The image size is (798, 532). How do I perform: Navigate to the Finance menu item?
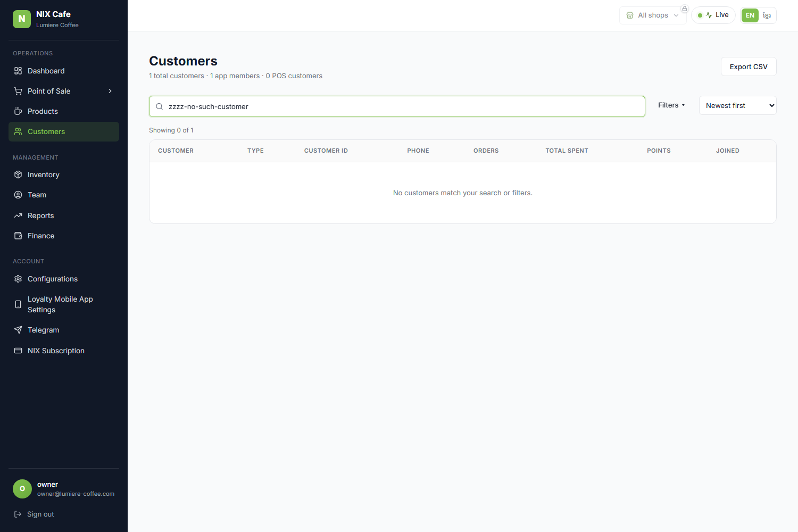(64, 236)
